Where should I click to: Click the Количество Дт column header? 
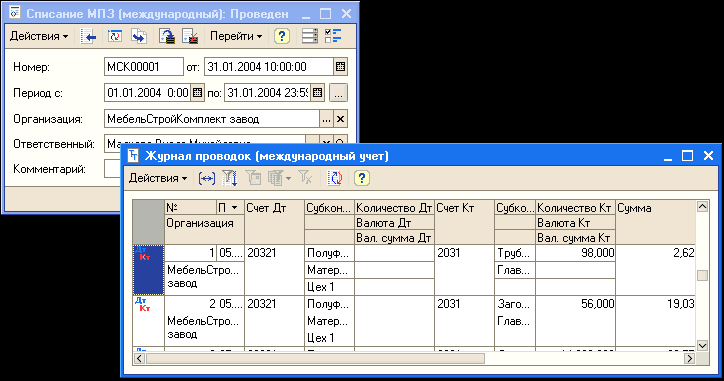(394, 208)
